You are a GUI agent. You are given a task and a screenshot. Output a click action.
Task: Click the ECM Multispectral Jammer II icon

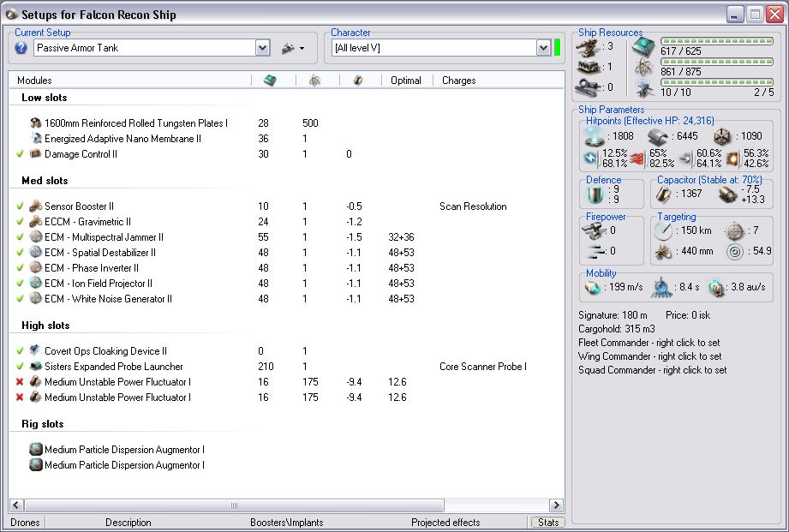(x=36, y=237)
